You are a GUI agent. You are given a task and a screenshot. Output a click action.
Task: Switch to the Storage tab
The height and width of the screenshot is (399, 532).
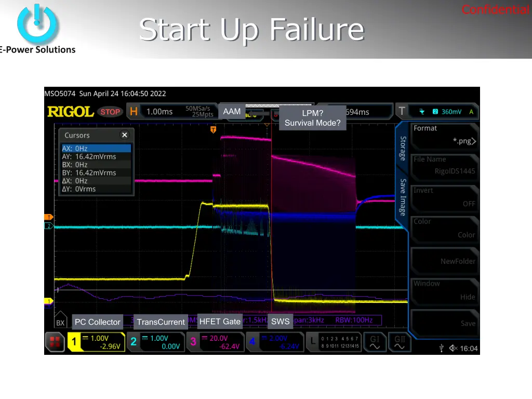[x=403, y=148]
